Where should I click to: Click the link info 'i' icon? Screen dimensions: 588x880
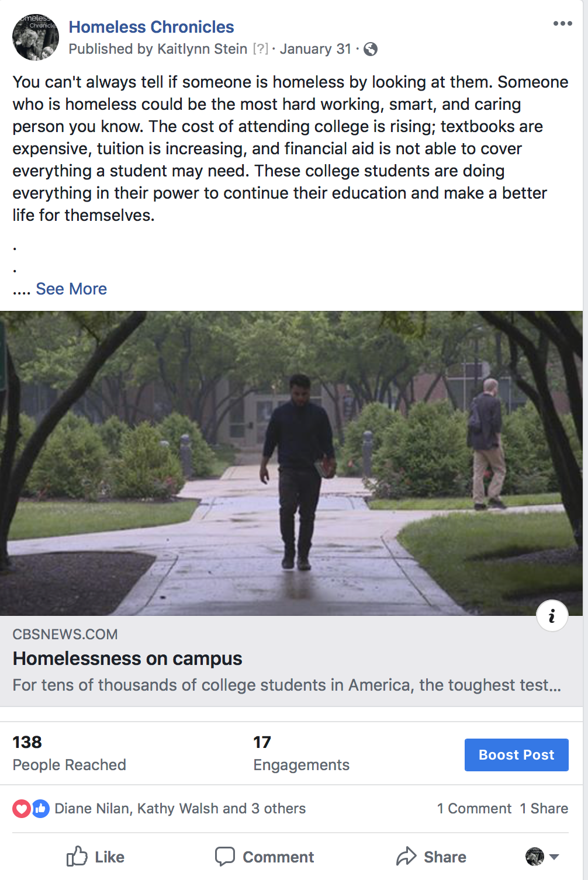pyautogui.click(x=552, y=616)
